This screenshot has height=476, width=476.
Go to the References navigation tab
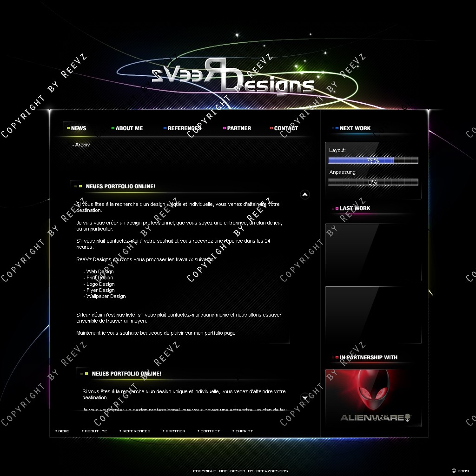(x=184, y=128)
